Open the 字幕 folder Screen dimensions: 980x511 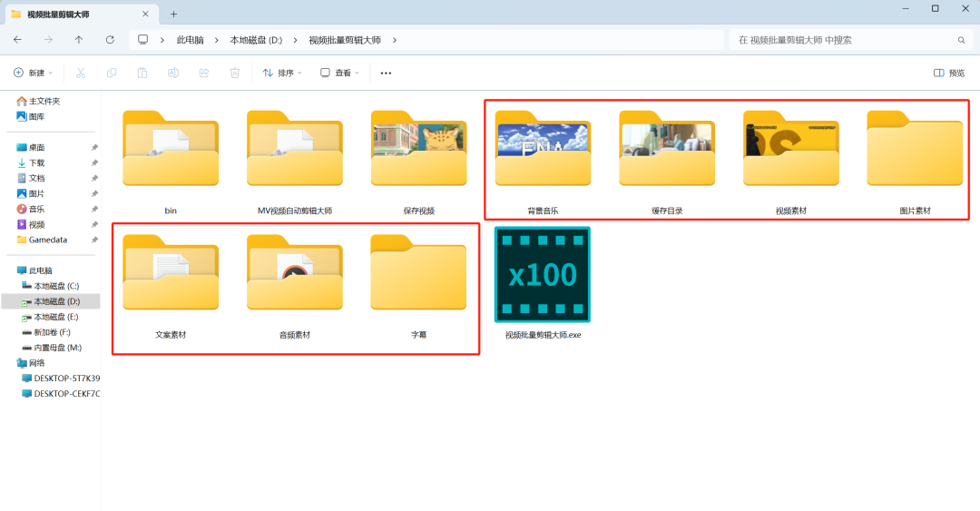[418, 272]
